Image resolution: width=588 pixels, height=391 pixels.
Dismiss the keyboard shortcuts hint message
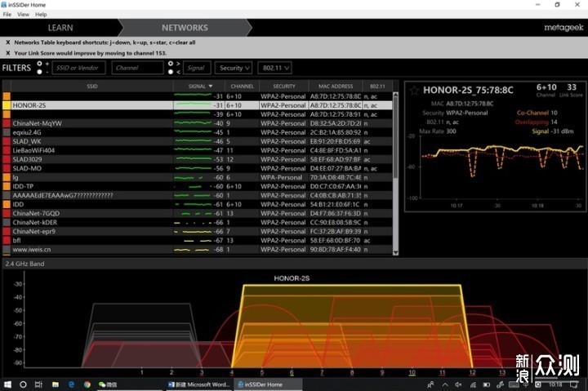[8, 42]
